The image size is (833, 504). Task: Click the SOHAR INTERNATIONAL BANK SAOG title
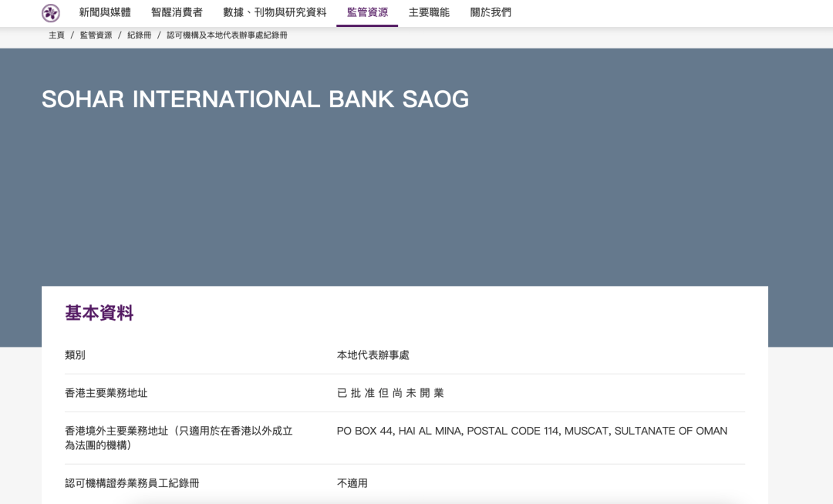point(255,99)
